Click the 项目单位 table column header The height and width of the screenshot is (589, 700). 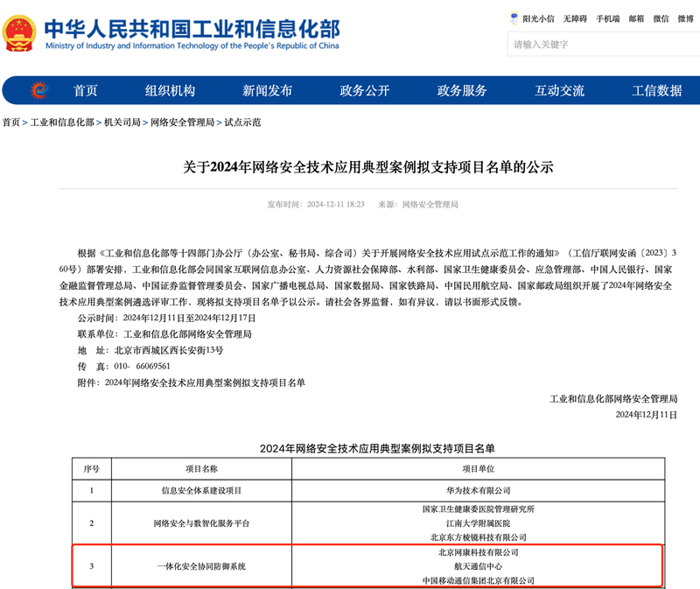[x=478, y=469]
